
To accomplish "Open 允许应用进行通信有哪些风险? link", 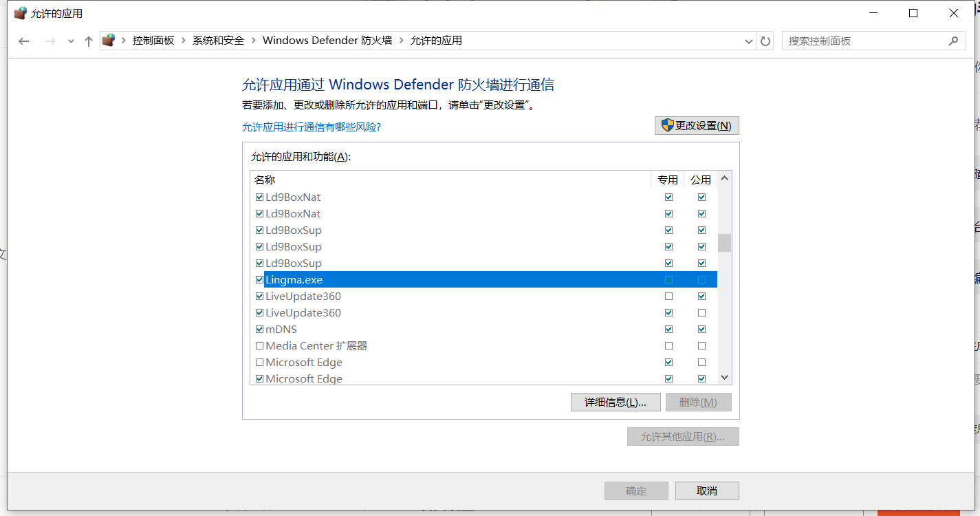I will [x=312, y=127].
